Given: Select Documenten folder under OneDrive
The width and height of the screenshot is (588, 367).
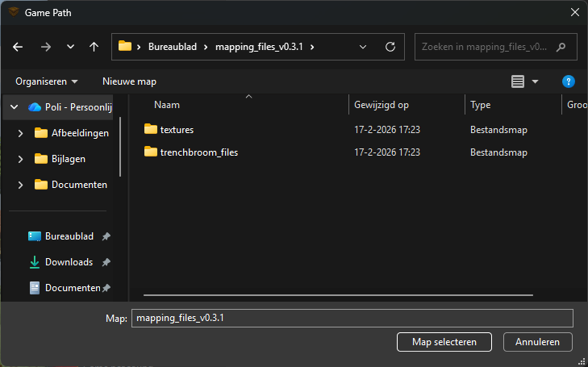Looking at the screenshot, I should pos(71,185).
